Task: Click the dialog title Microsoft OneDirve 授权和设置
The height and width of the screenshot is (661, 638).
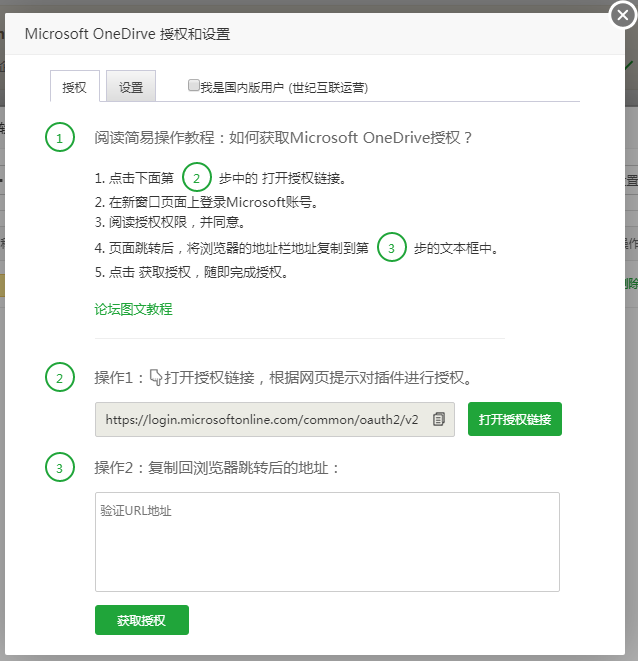Action: [x=127, y=34]
